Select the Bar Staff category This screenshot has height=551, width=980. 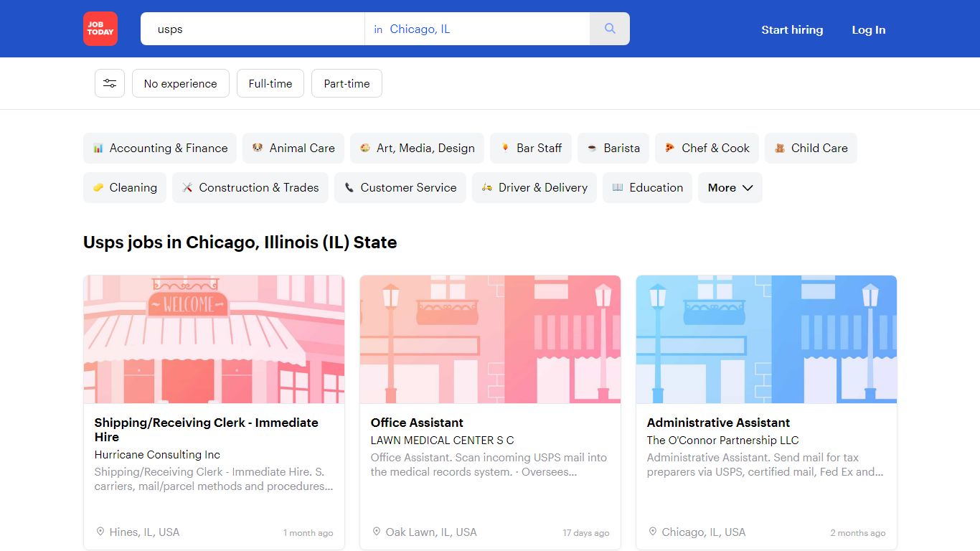coord(531,149)
